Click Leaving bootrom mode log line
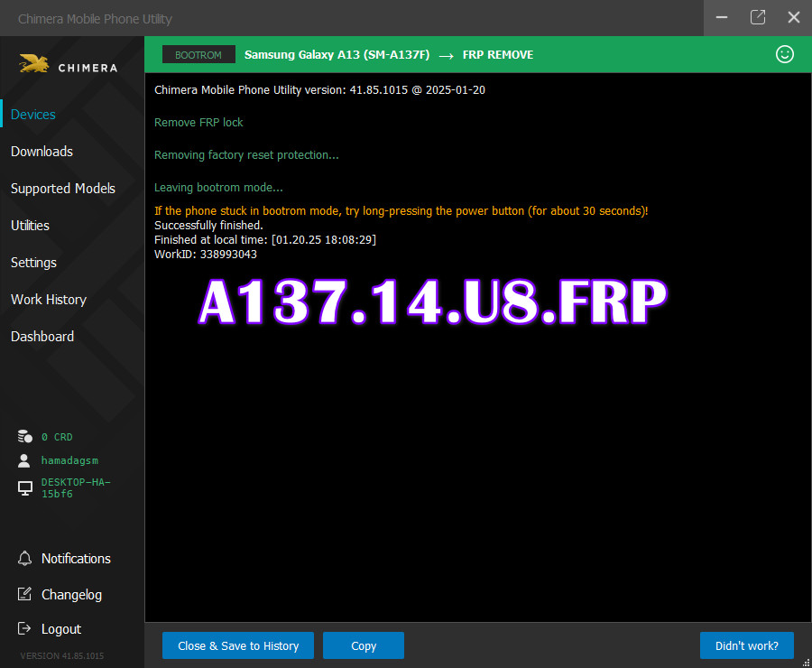This screenshot has height=668, width=812. (x=218, y=188)
